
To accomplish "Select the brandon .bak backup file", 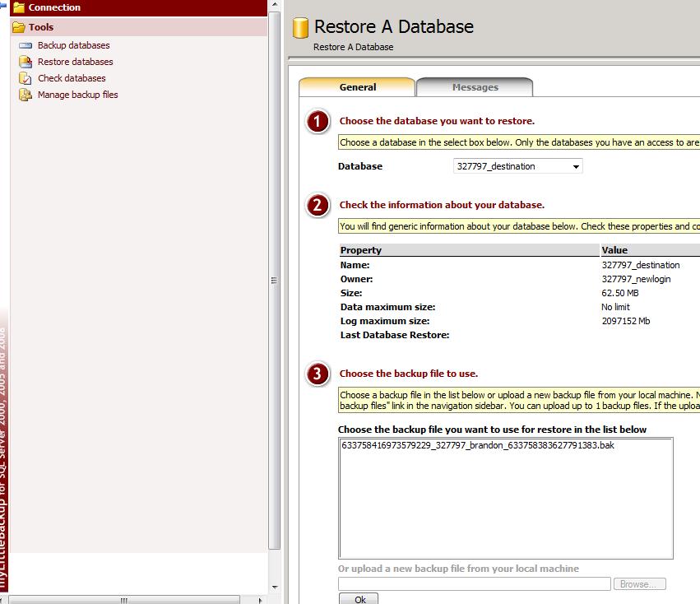I will [478, 445].
